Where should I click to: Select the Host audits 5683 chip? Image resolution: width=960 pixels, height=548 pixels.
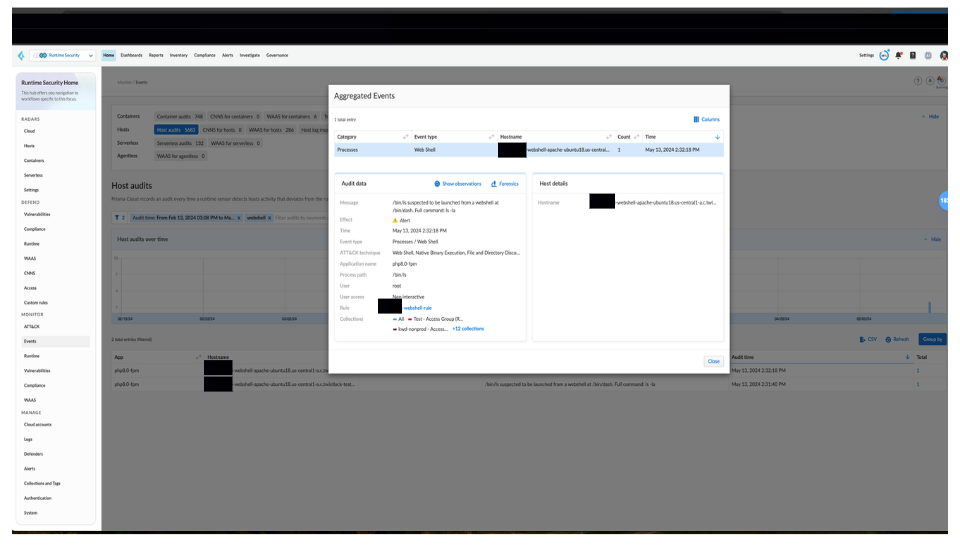[176, 130]
